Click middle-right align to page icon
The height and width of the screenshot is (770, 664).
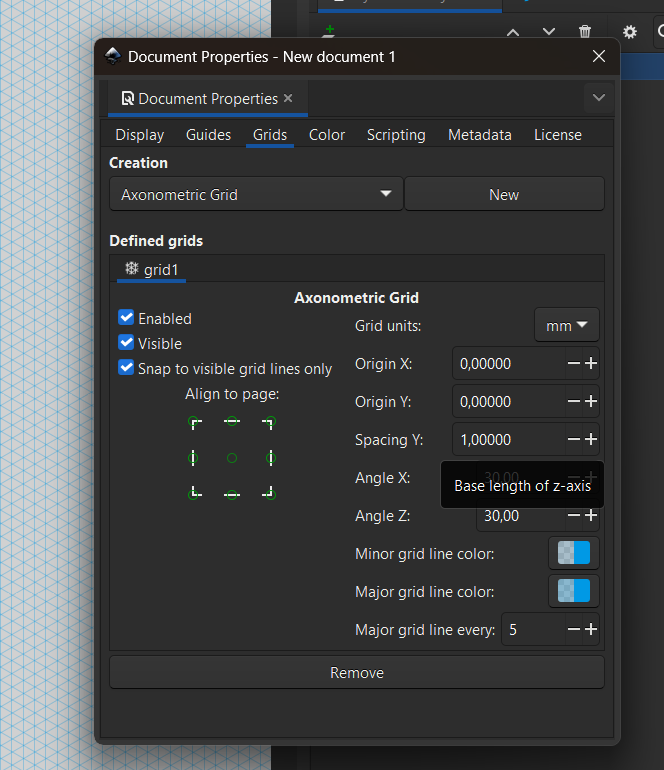[x=271, y=458]
